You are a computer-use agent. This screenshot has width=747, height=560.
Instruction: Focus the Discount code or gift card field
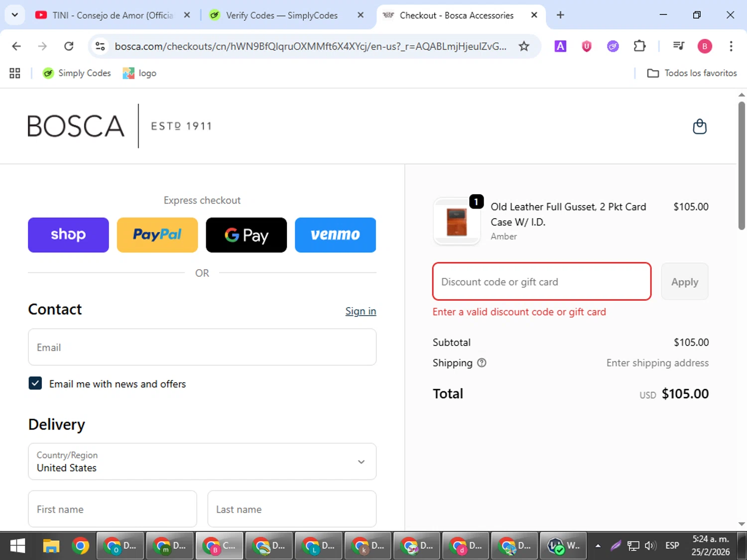click(x=542, y=282)
